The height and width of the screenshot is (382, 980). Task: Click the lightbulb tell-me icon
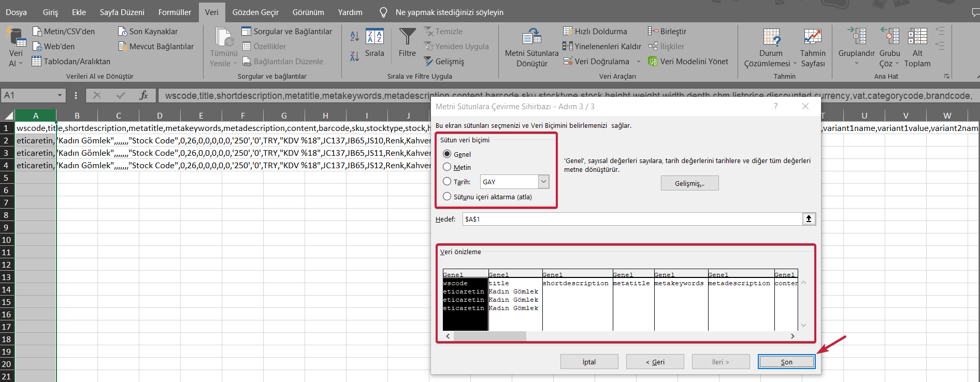point(383,12)
